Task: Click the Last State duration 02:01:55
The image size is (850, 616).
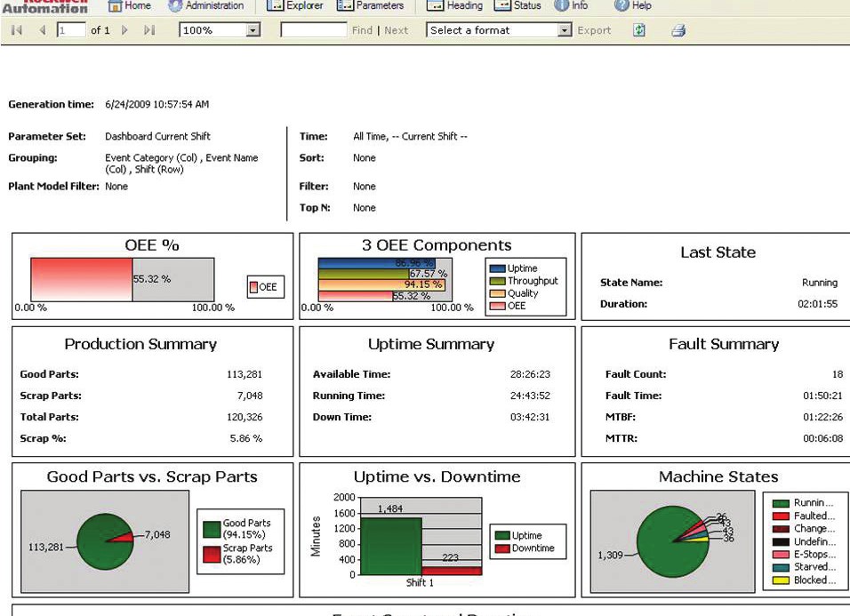Action: click(817, 304)
